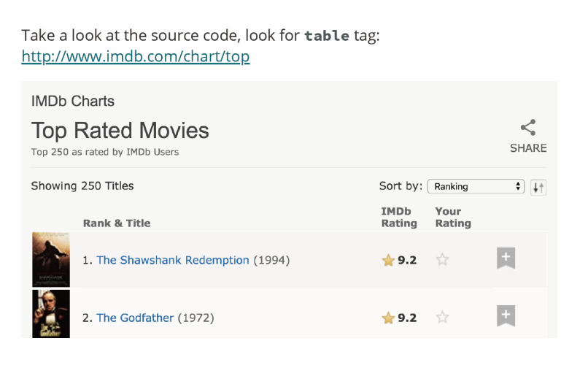Add The Godfather to watchlist
Screen dimensions: 588x368
pos(506,316)
